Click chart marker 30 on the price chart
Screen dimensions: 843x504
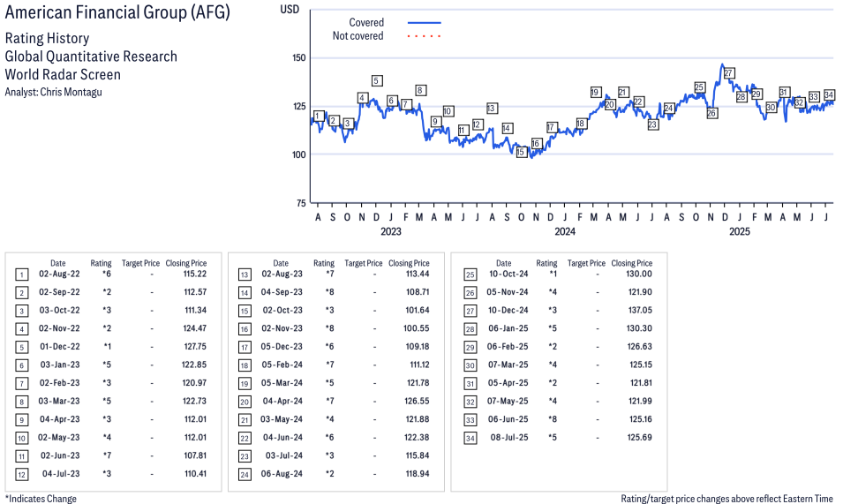[x=771, y=107]
